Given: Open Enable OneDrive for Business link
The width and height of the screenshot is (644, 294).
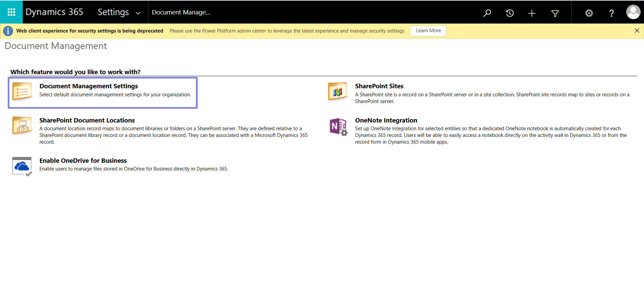Looking at the screenshot, I should point(83,160).
